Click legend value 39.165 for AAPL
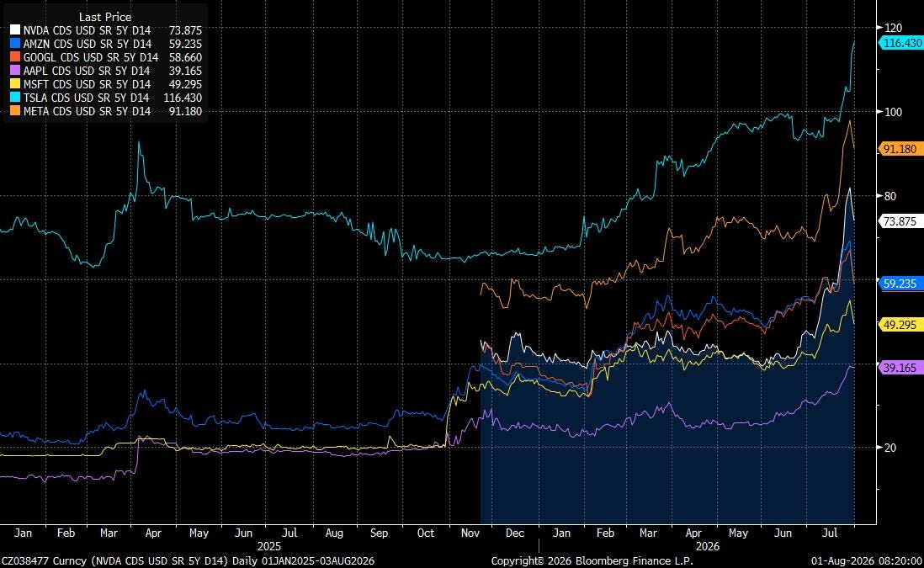 click(185, 71)
